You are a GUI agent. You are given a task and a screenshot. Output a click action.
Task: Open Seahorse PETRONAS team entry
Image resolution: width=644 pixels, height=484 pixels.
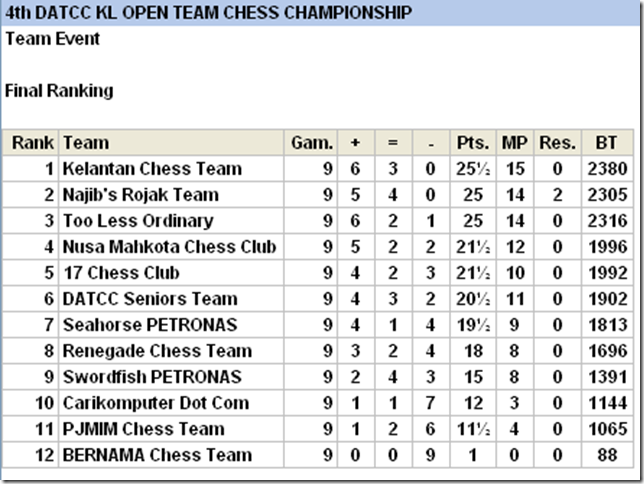point(150,325)
